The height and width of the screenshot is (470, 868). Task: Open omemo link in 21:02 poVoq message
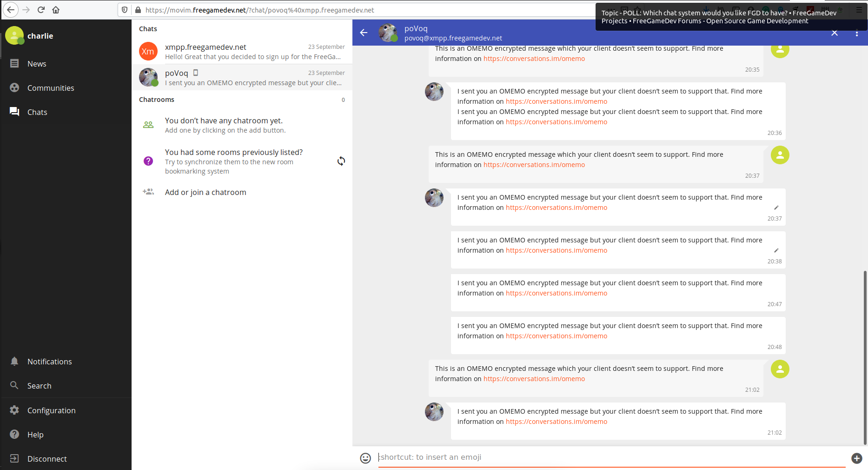[x=556, y=422]
